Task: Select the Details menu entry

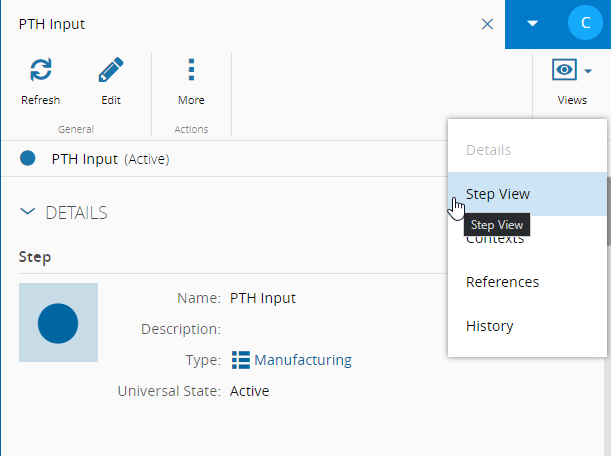Action: coord(488,150)
